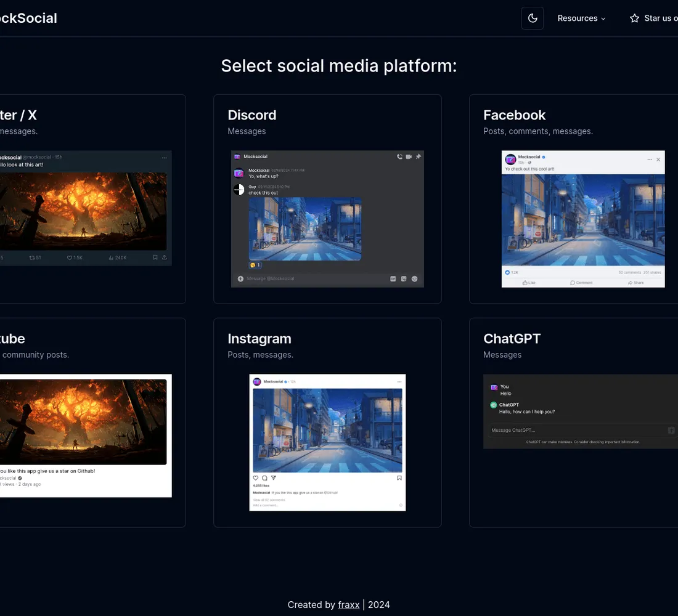The image size is (678, 616).
Task: Click the pin icon in Discord preview
Action: click(x=418, y=156)
